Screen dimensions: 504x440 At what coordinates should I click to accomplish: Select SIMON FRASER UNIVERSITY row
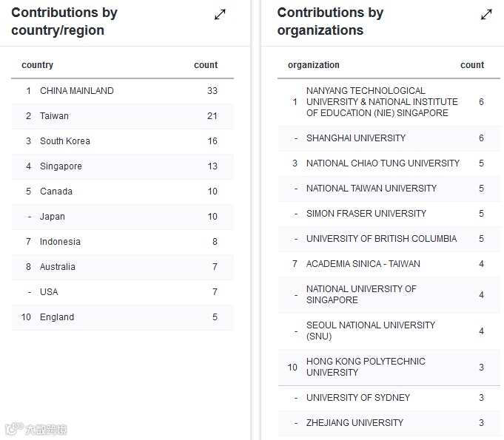coord(366,214)
